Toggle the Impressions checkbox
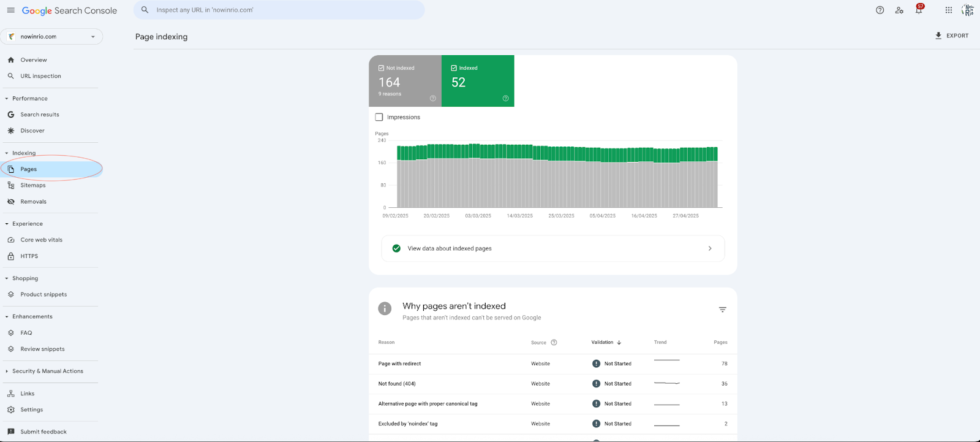This screenshot has height=442, width=980. (379, 117)
